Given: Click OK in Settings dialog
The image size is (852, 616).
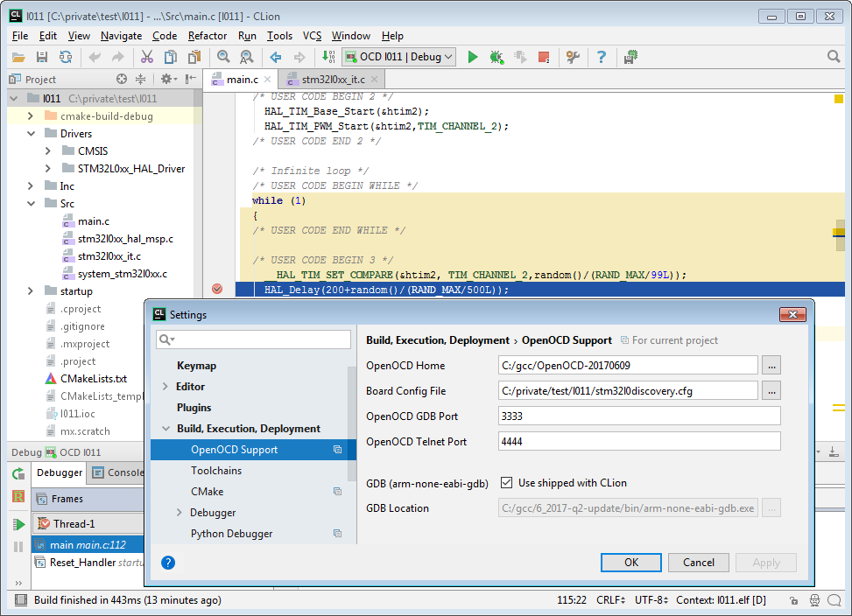Looking at the screenshot, I should [x=630, y=563].
